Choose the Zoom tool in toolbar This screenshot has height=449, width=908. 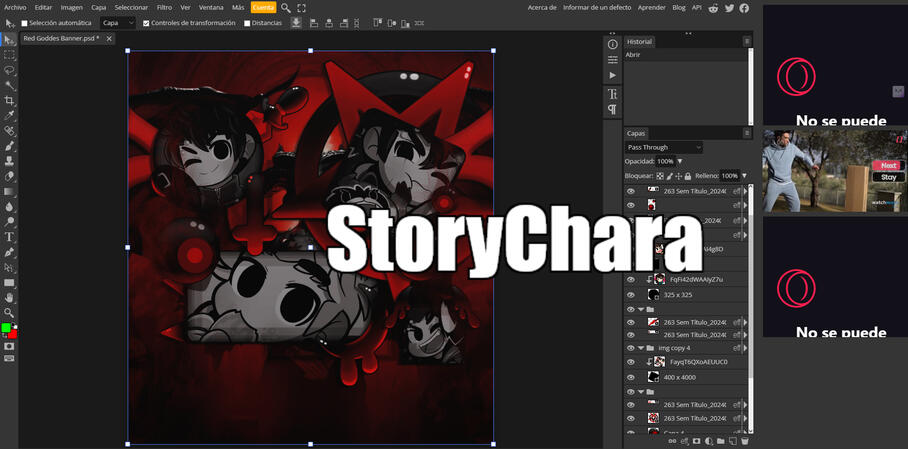tap(9, 312)
